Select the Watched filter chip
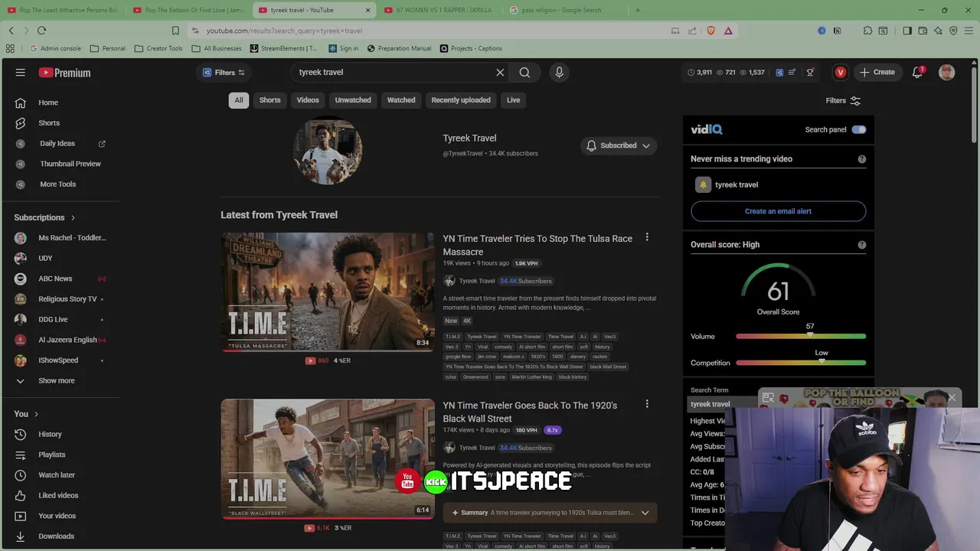980x551 pixels. [401, 100]
